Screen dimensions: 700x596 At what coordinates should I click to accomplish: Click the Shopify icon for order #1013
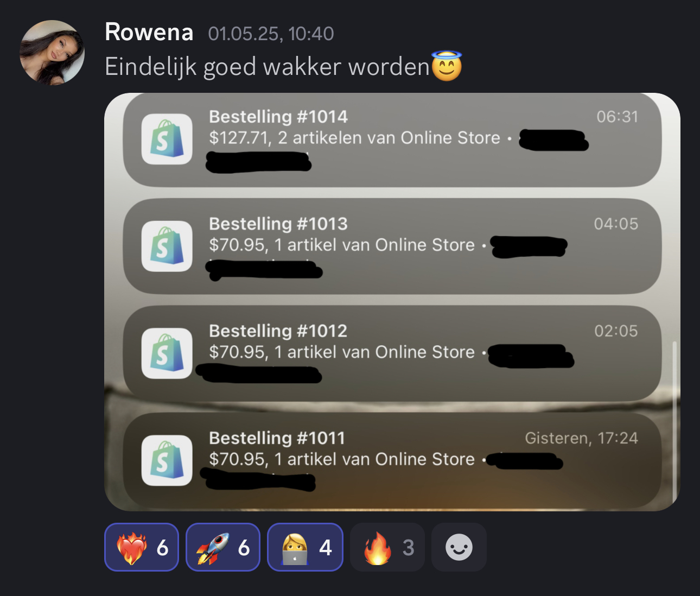pyautogui.click(x=167, y=246)
